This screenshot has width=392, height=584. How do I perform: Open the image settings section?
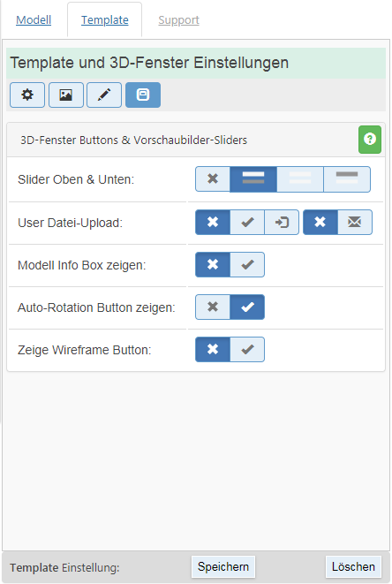tap(66, 95)
